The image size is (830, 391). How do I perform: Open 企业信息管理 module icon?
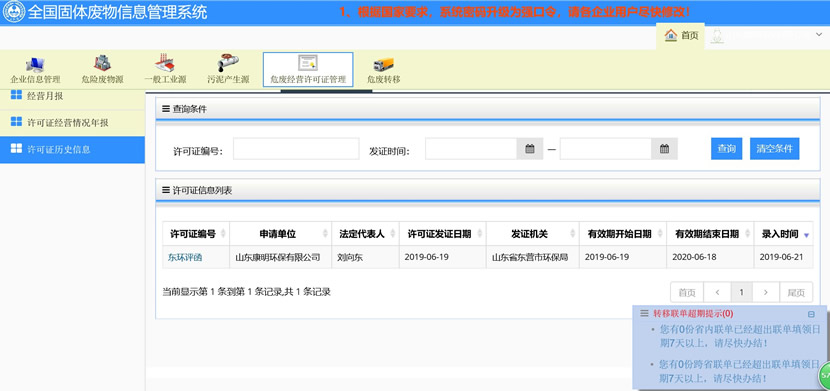coord(35,64)
